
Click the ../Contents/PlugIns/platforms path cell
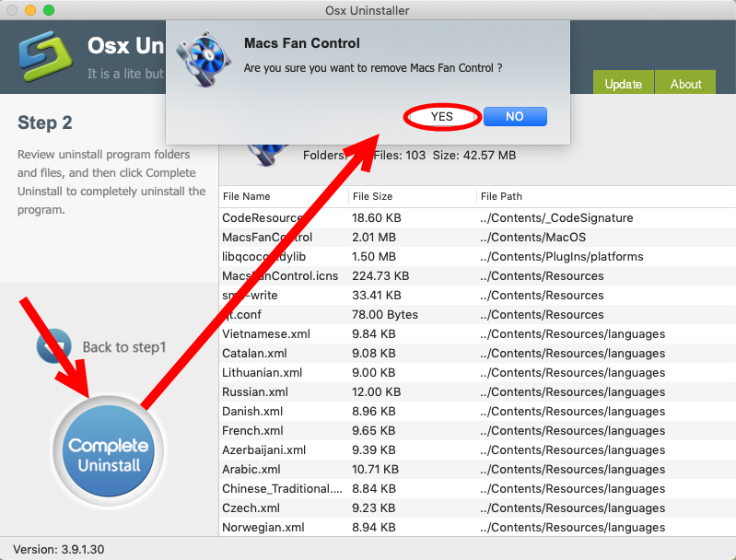coord(562,256)
